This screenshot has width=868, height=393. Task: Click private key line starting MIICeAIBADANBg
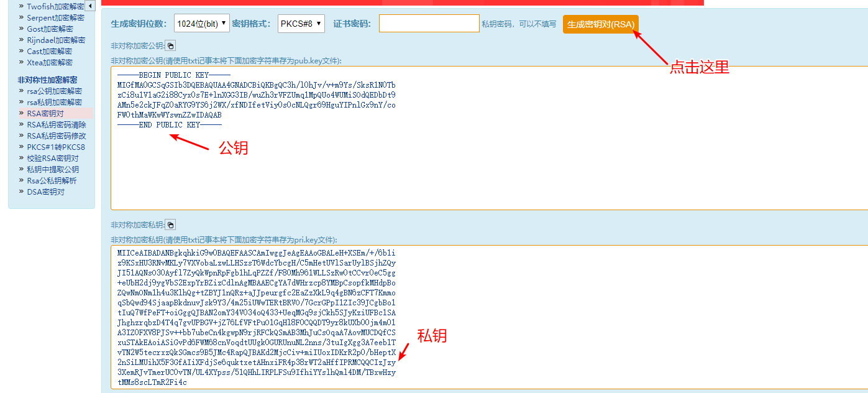tap(256, 253)
